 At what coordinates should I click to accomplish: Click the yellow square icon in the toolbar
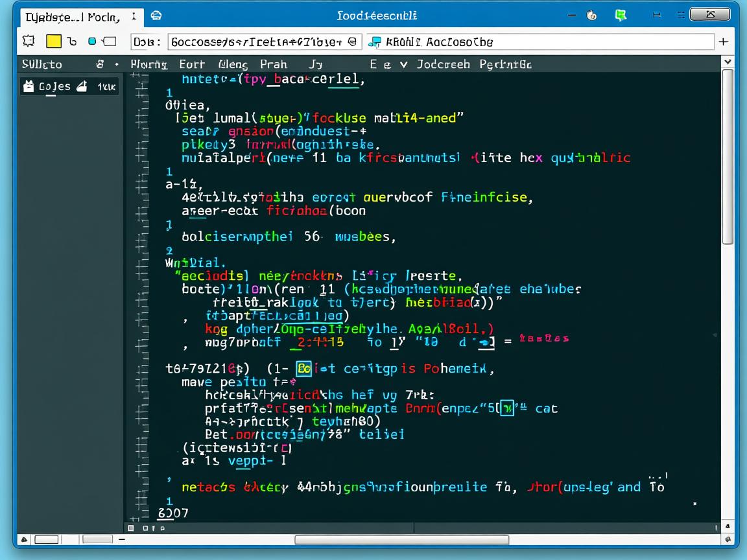[x=54, y=41]
